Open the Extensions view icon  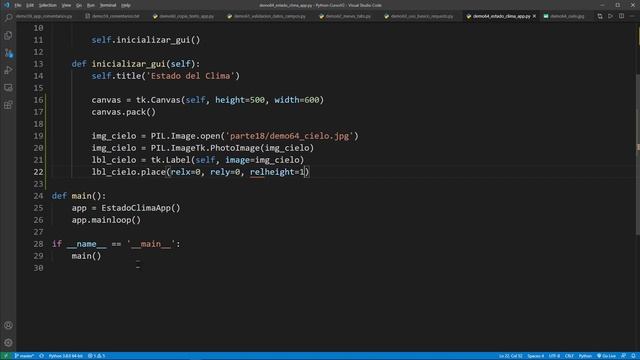(8, 105)
